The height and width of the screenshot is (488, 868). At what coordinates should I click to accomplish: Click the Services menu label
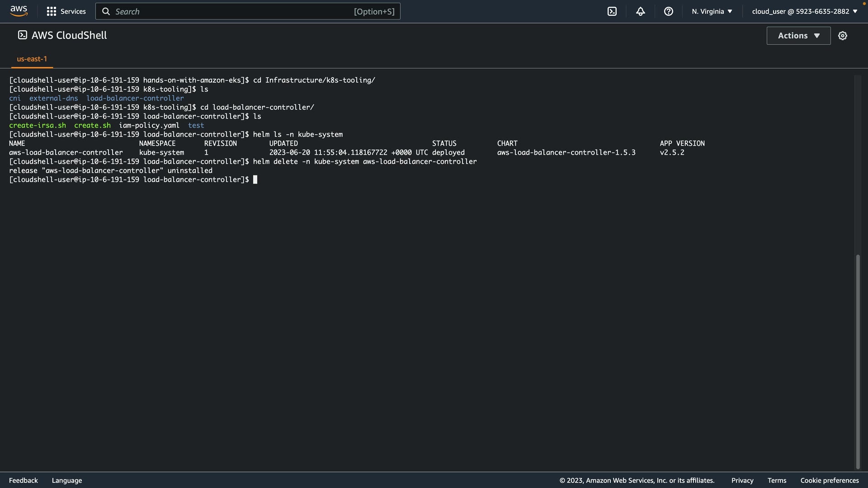pyautogui.click(x=73, y=11)
